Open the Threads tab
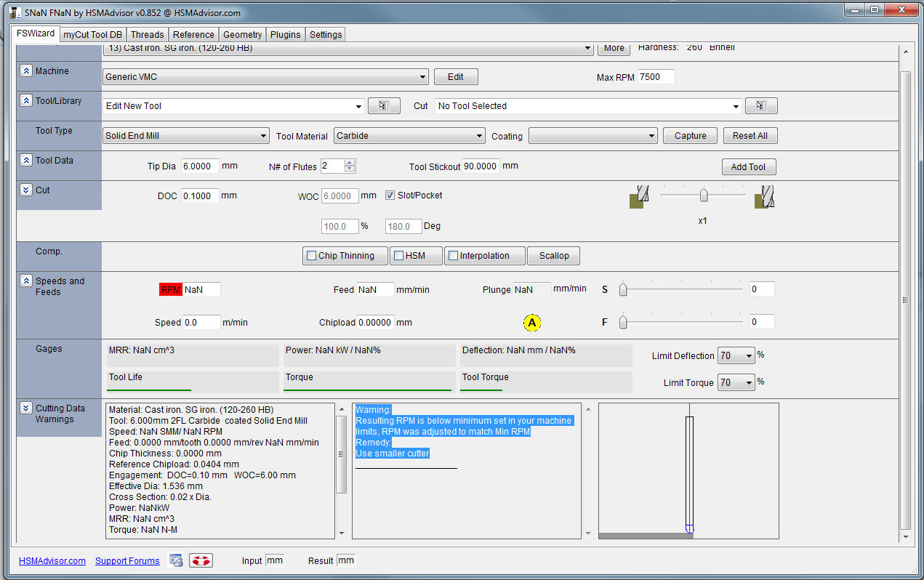This screenshot has width=924, height=580. click(x=147, y=35)
